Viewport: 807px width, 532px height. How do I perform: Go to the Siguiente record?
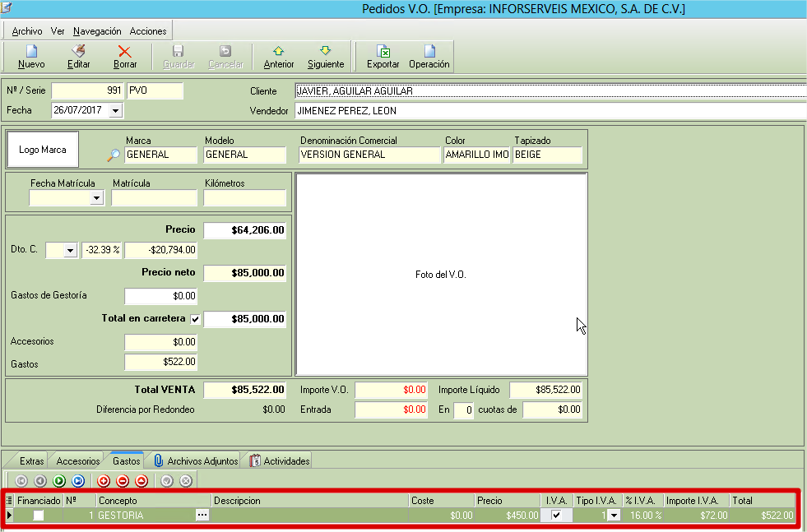[326, 56]
